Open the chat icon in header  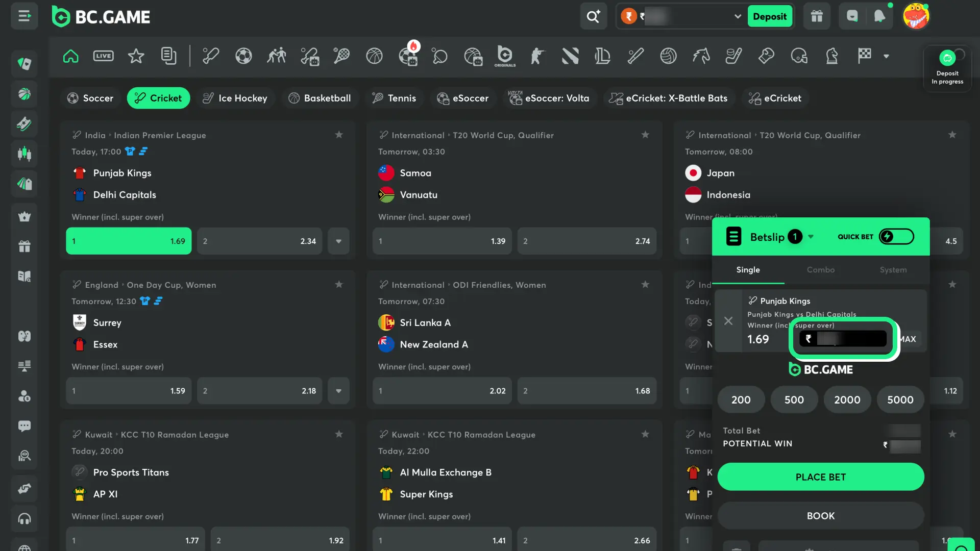852,16
